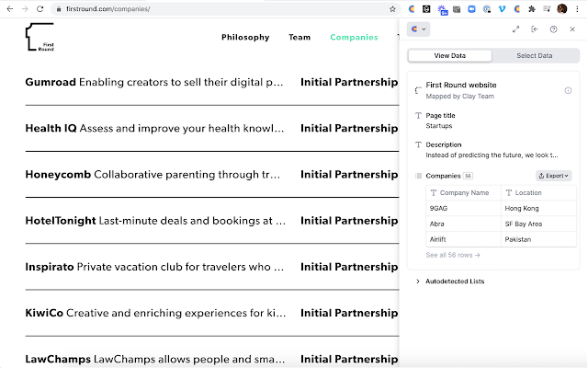Screen dimensions: 588x368
Task: Click See all 56 rows link
Action: pos(453,255)
